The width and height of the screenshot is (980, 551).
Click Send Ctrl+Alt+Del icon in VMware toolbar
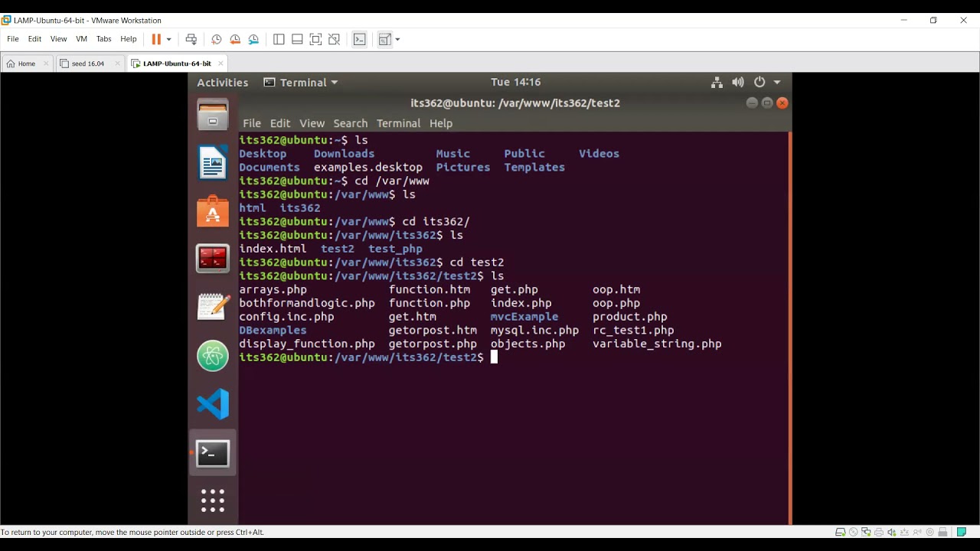click(x=191, y=39)
